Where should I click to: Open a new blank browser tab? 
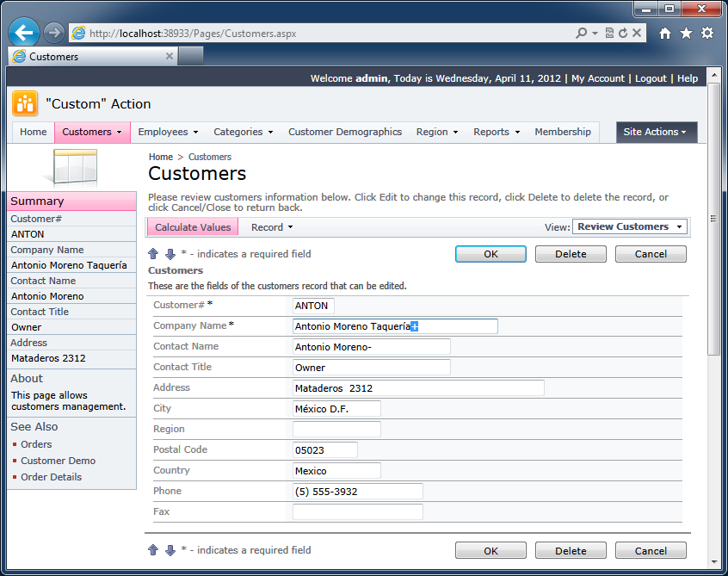click(191, 56)
